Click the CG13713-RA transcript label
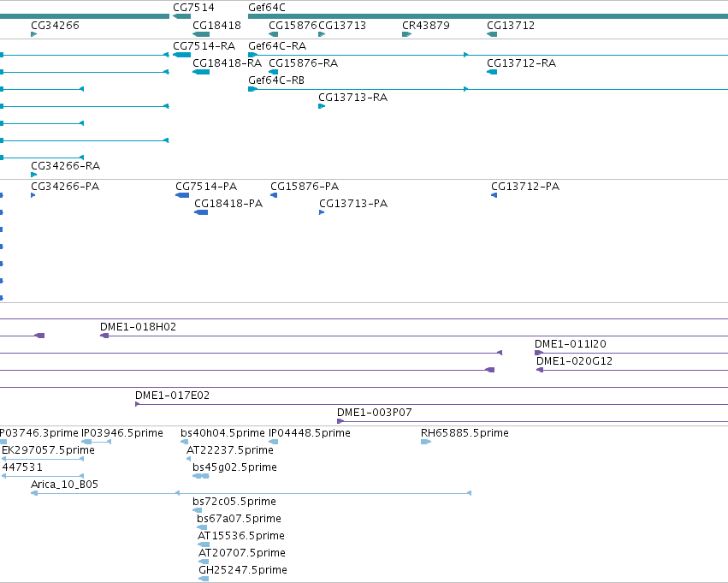Viewport: 728px width, 583px height. [352, 98]
